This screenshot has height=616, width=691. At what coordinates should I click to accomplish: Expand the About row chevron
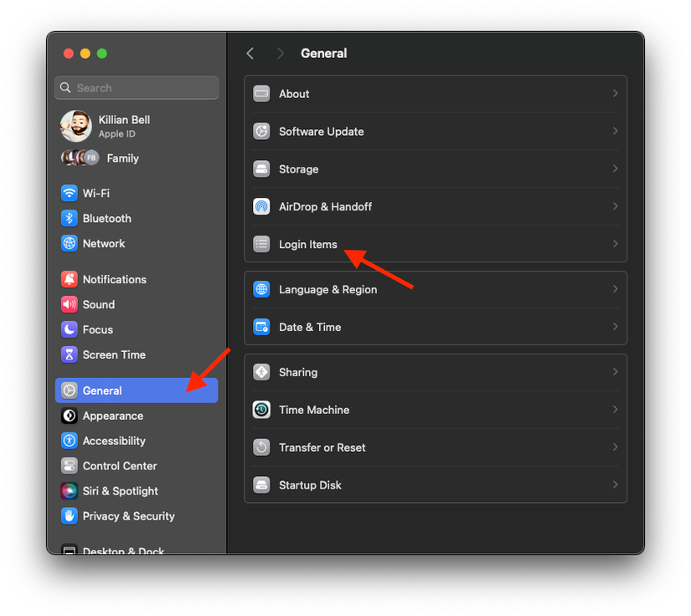[x=615, y=93]
